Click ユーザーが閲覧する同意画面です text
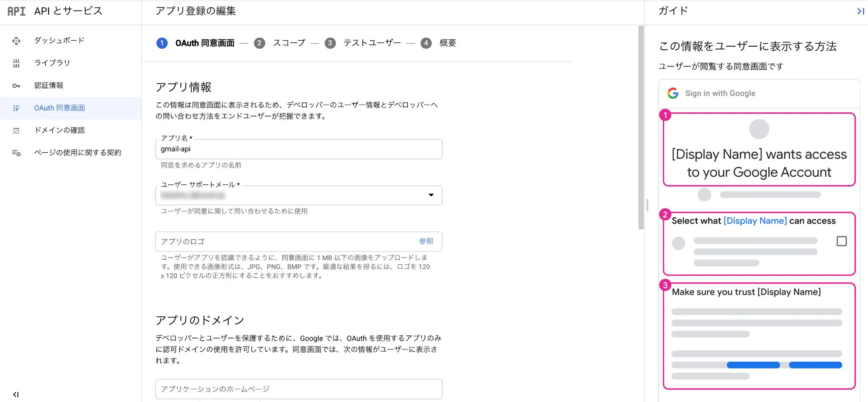This screenshot has height=402, width=868. (721, 67)
